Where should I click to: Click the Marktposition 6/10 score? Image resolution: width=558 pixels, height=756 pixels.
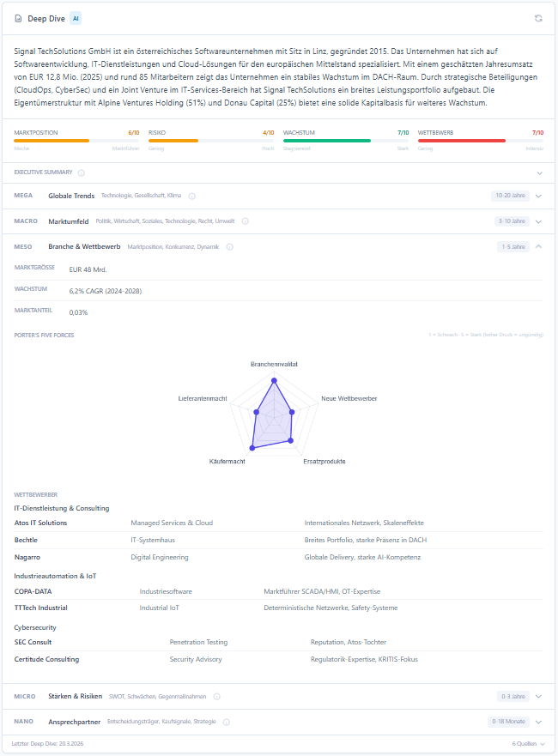point(134,133)
